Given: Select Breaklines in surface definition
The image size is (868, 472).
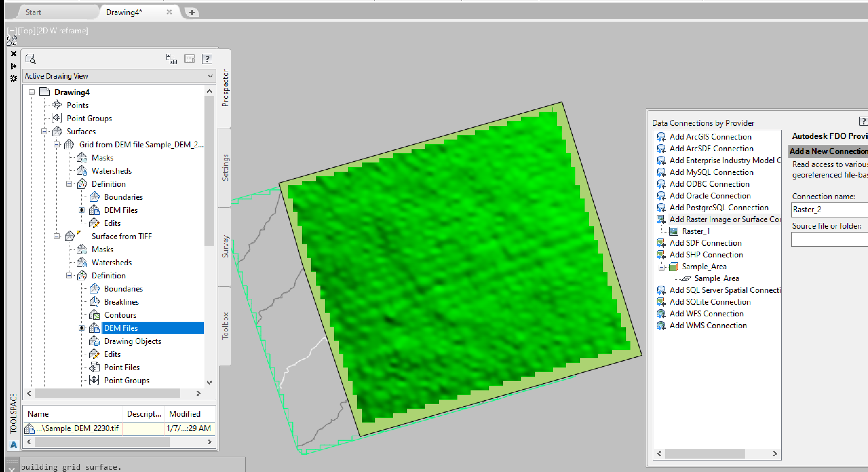Looking at the screenshot, I should pyautogui.click(x=121, y=302).
